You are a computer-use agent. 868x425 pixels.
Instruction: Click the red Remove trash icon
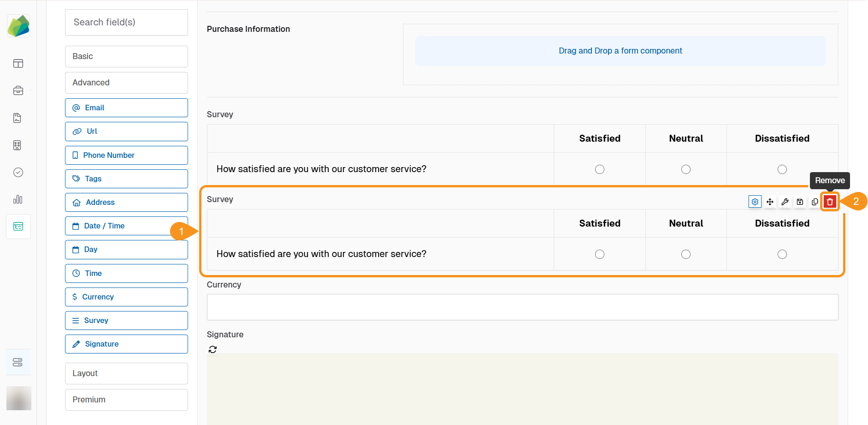[x=830, y=202]
